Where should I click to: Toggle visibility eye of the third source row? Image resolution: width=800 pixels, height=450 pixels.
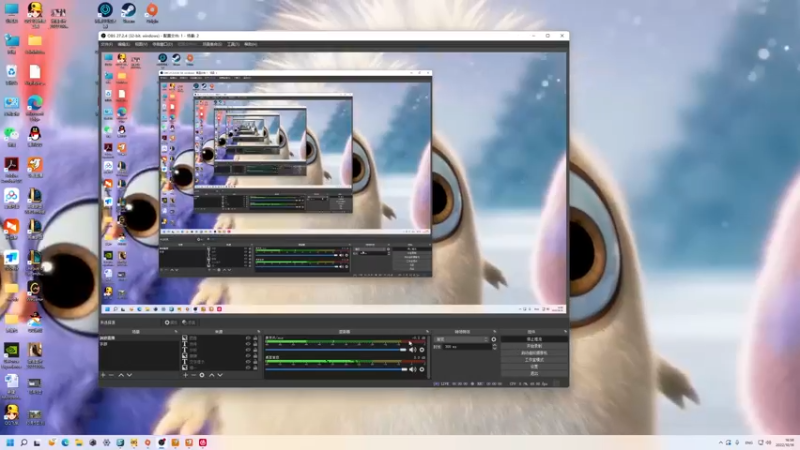tap(248, 349)
